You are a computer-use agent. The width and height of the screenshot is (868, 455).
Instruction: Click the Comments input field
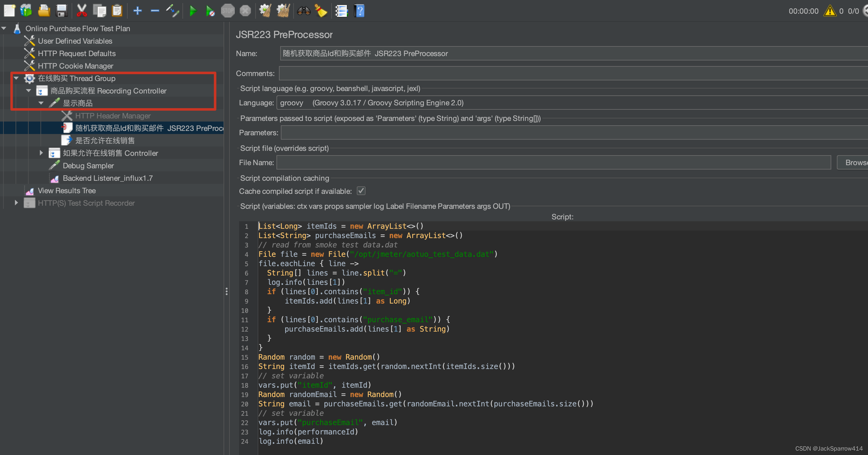(x=573, y=73)
